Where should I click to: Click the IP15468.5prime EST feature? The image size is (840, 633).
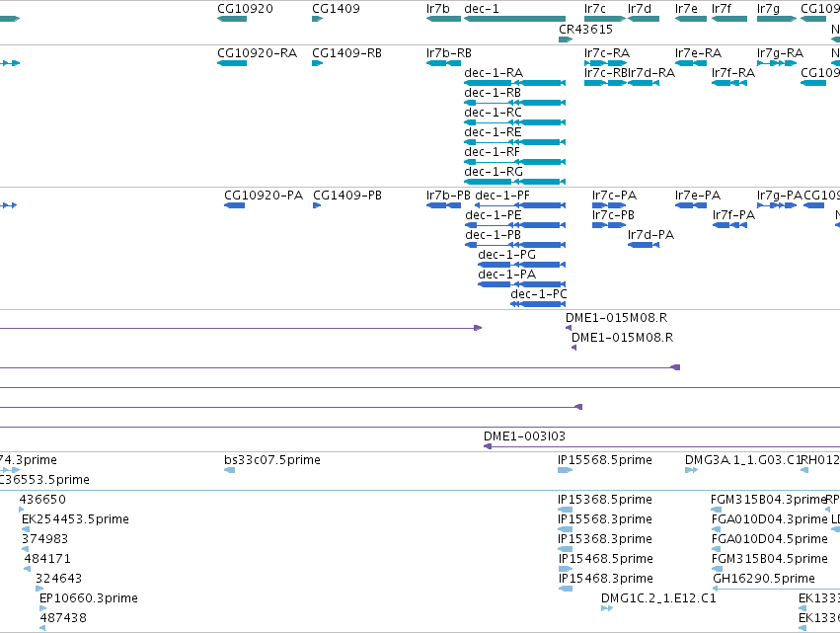click(x=566, y=569)
